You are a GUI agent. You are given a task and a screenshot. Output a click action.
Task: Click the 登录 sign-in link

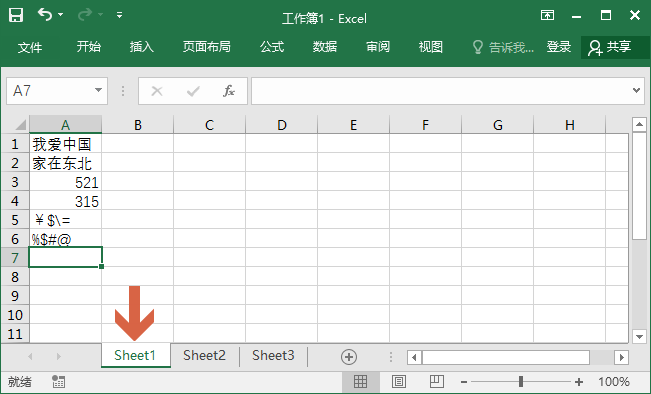(559, 46)
